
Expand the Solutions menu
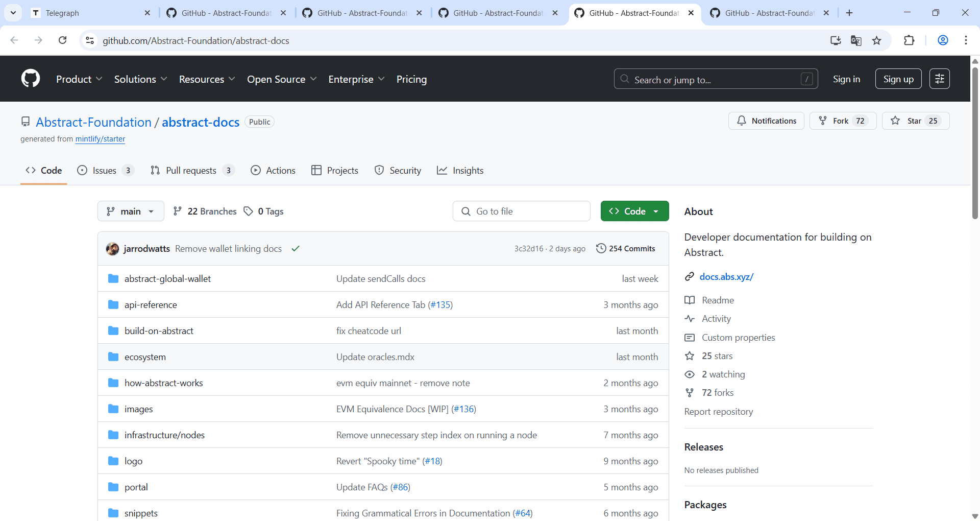(140, 79)
